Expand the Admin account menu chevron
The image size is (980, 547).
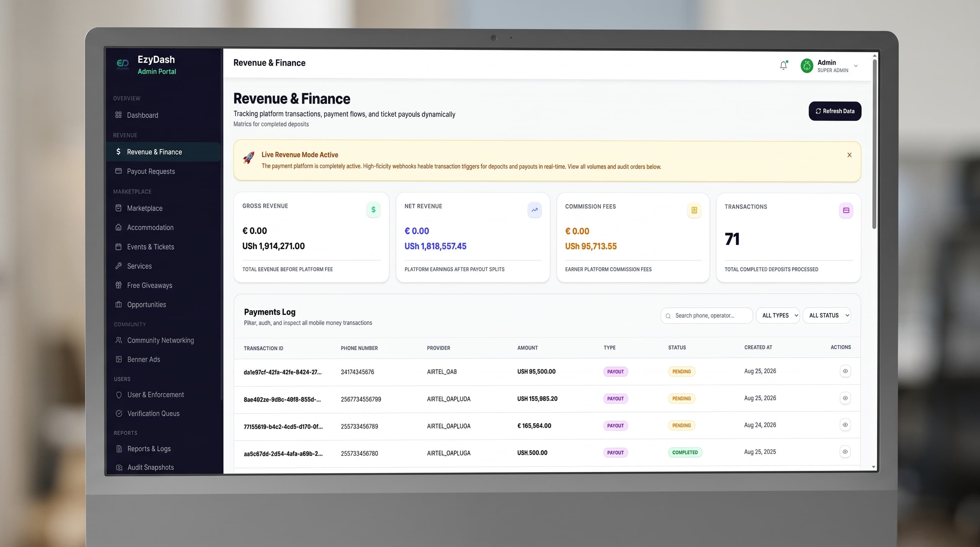click(x=856, y=66)
